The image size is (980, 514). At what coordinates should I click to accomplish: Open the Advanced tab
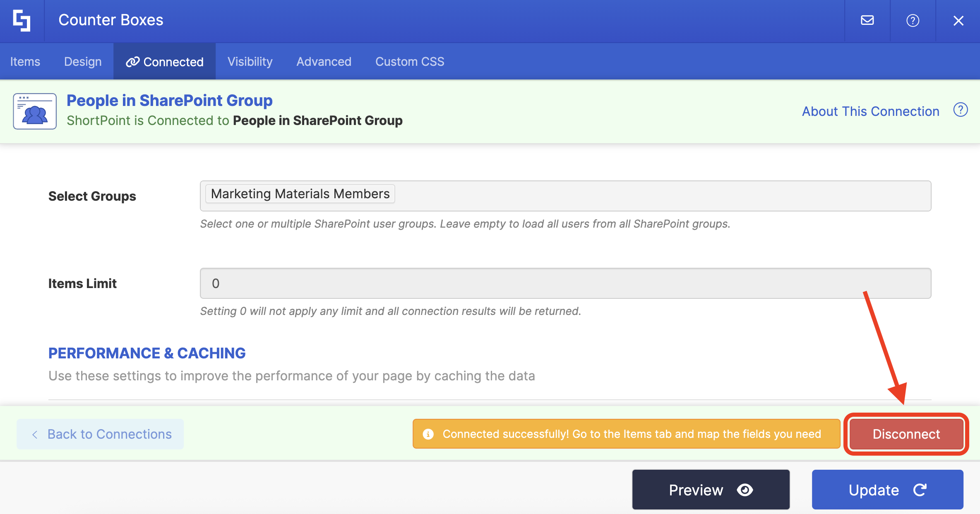tap(324, 62)
